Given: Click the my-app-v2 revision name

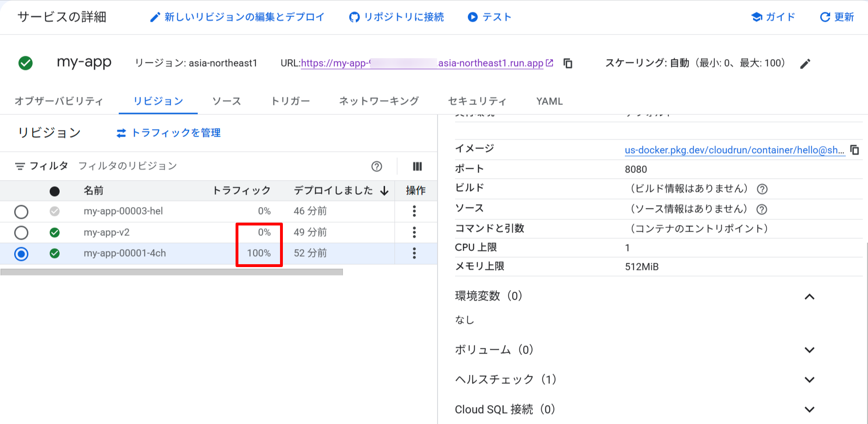Looking at the screenshot, I should point(107,233).
